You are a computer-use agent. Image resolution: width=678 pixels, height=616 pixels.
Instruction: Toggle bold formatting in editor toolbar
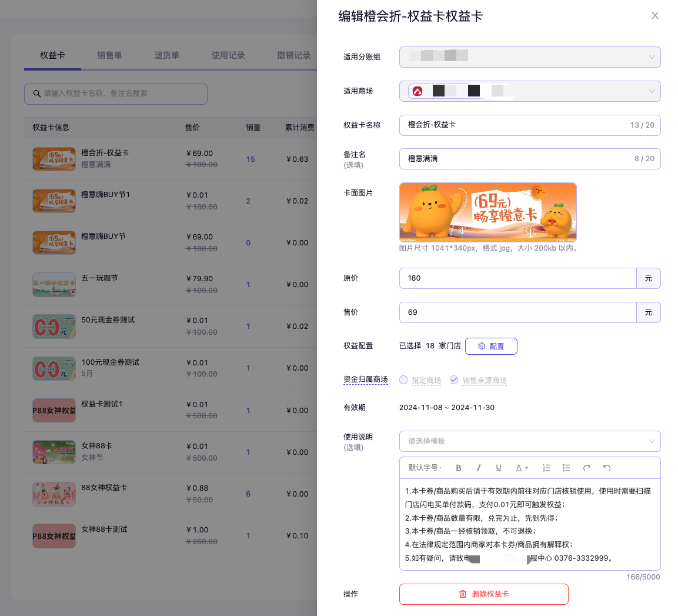click(x=459, y=468)
